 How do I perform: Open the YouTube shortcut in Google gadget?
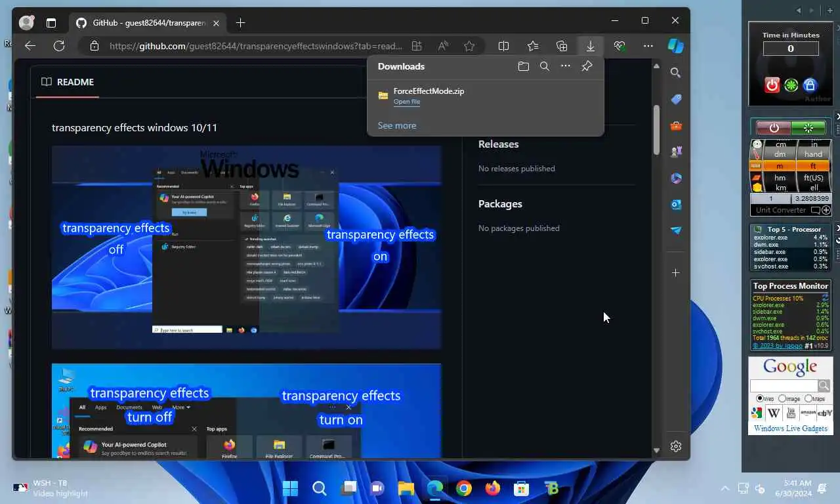click(791, 413)
